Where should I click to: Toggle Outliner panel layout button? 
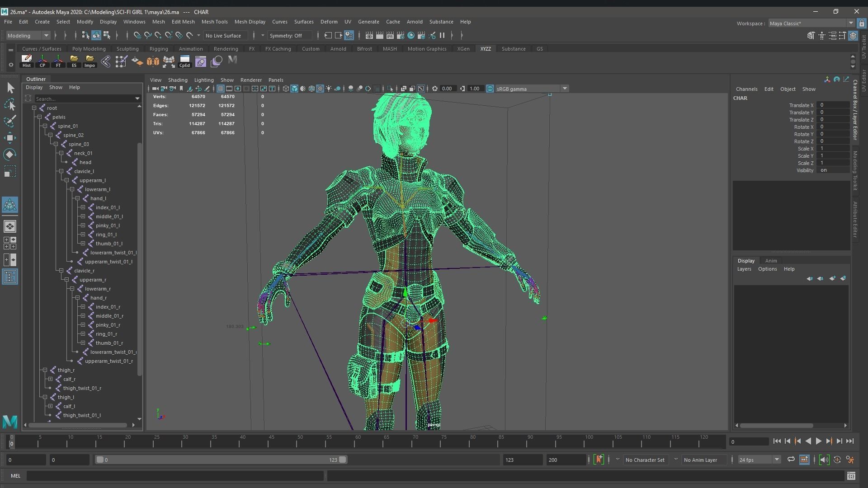click(x=10, y=277)
